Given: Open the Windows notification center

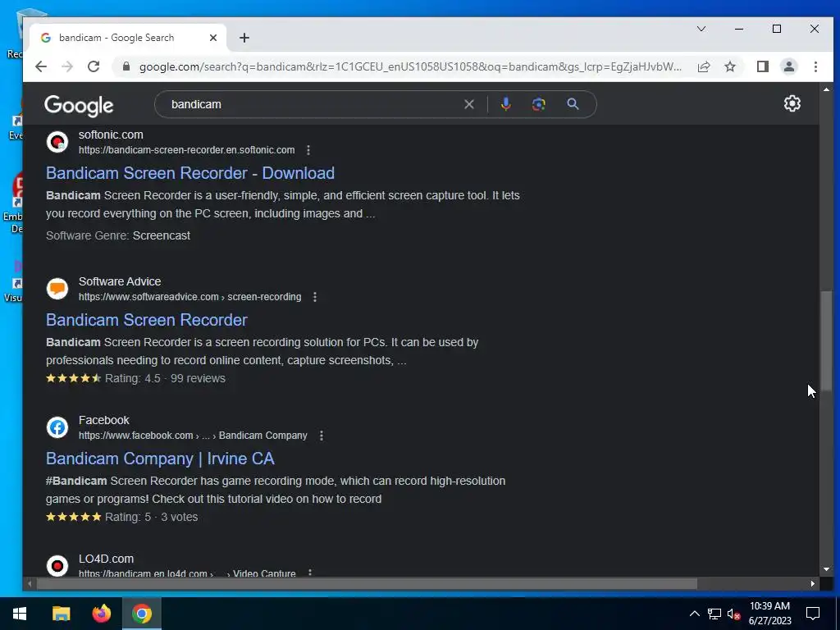Looking at the screenshot, I should (x=813, y=614).
